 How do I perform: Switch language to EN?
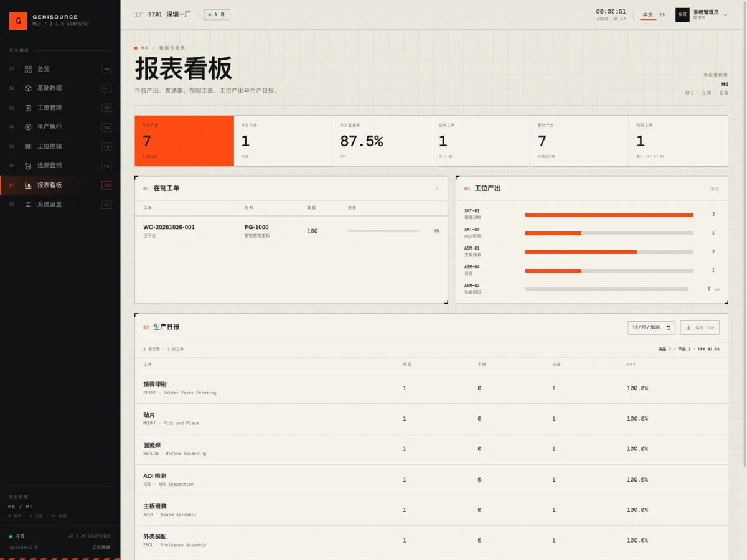point(662,14)
